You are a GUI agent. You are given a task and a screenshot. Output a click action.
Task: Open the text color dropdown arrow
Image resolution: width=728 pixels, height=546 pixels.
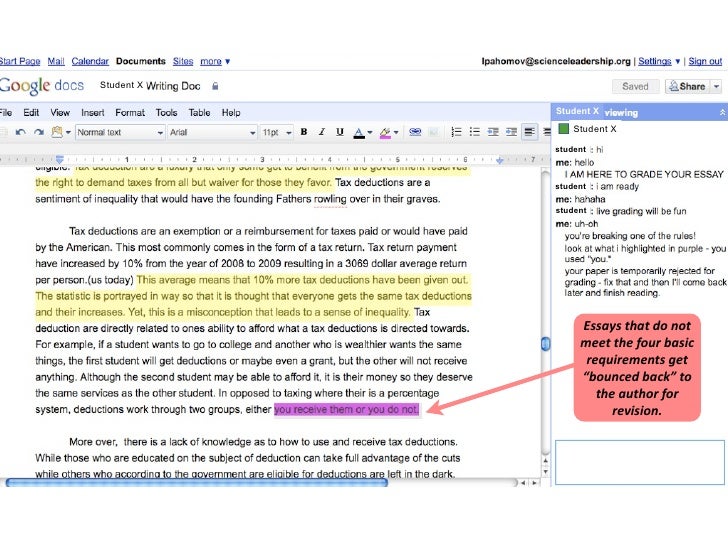[x=370, y=133]
